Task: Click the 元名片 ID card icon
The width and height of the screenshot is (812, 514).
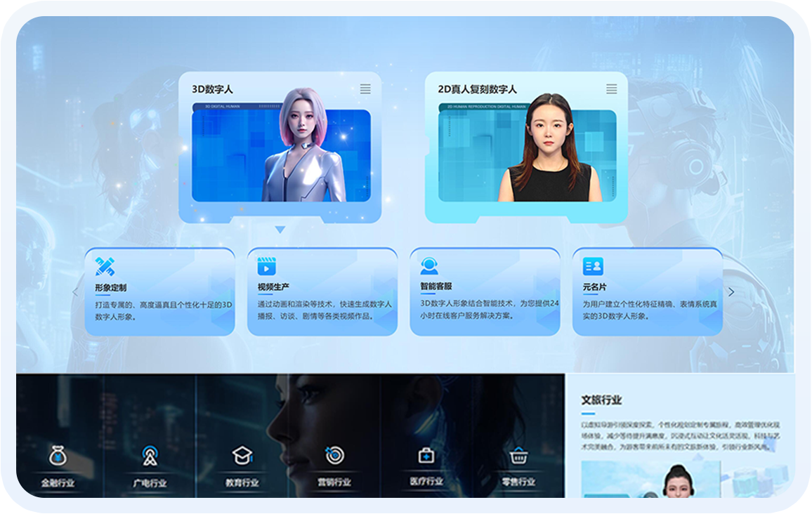Action: [x=593, y=267]
